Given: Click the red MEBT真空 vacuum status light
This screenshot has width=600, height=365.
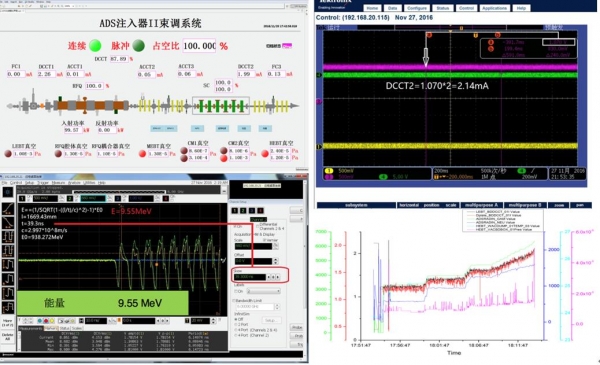Looking at the screenshot, I should point(142,154).
